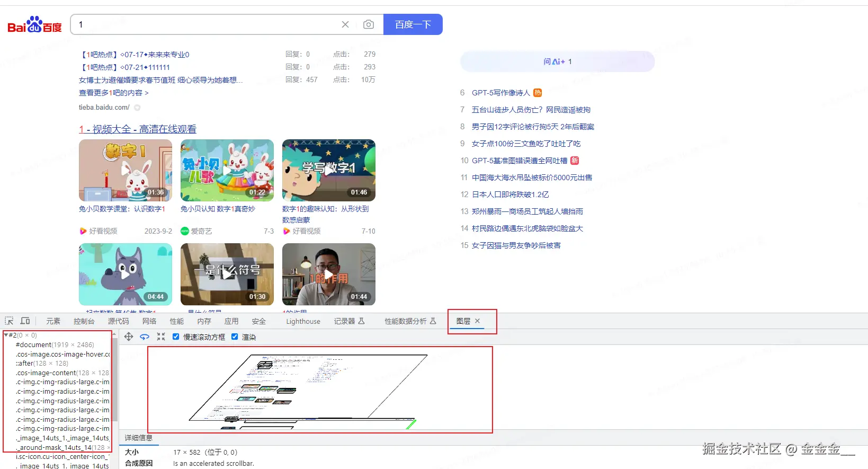Switch to the Lighthouse tab
This screenshot has height=469, width=868.
point(303,321)
